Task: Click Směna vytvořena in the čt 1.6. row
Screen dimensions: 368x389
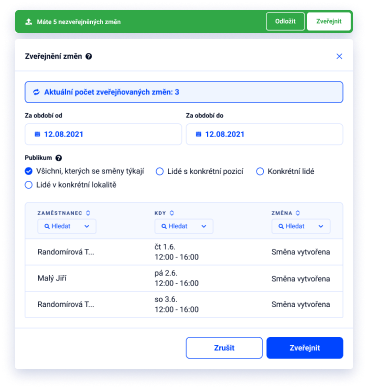Action: (301, 252)
